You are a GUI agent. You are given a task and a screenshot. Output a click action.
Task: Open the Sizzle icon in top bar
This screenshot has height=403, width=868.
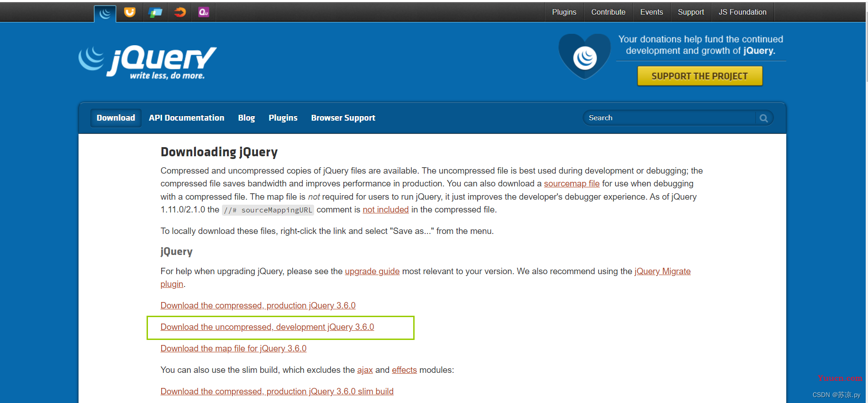coord(180,12)
